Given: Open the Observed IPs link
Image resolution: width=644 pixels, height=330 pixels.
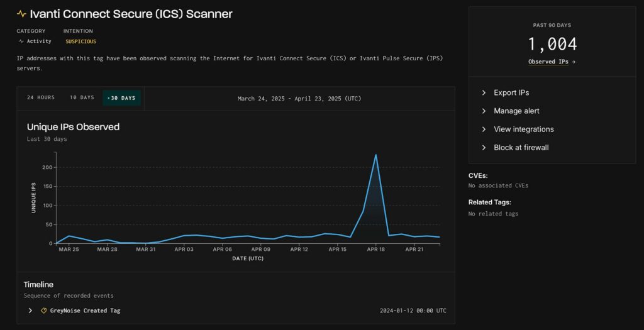Looking at the screenshot, I should pos(552,62).
